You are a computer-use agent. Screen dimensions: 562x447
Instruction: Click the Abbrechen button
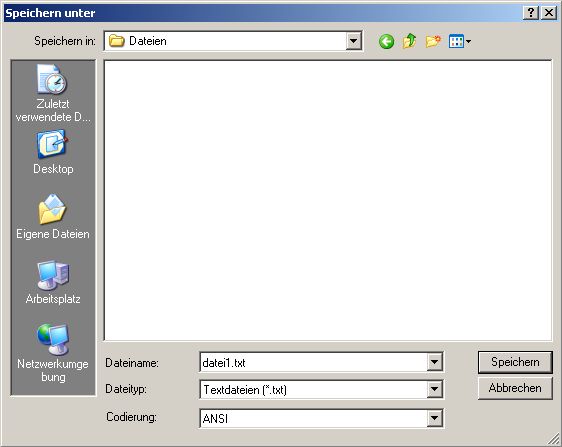(515, 388)
